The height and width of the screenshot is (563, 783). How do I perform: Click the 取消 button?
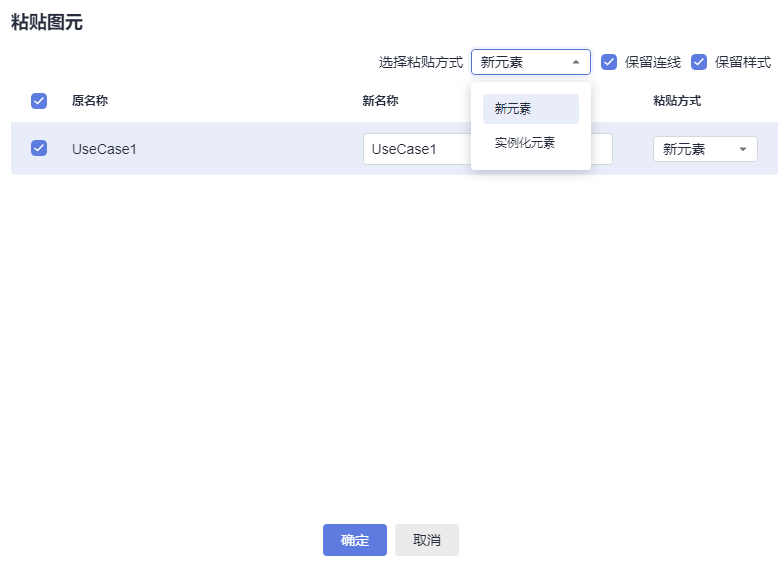tap(426, 540)
